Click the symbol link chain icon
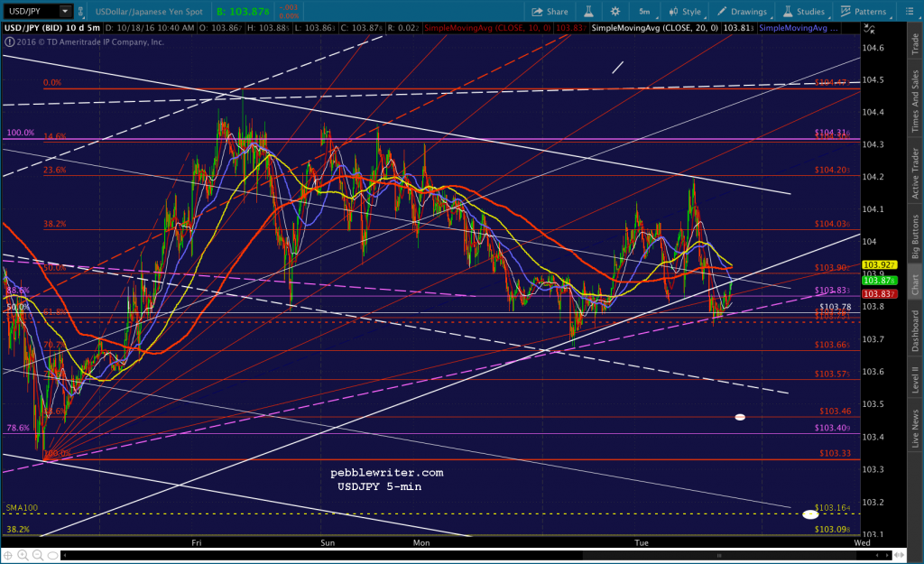Screen dimensions: 924x564 (x=80, y=11)
